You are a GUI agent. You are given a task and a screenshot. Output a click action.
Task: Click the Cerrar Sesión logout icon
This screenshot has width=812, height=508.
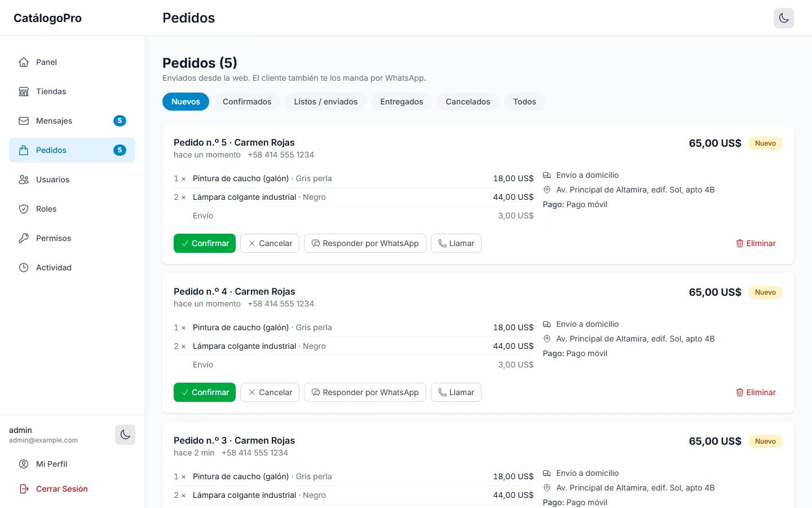pyautogui.click(x=24, y=489)
